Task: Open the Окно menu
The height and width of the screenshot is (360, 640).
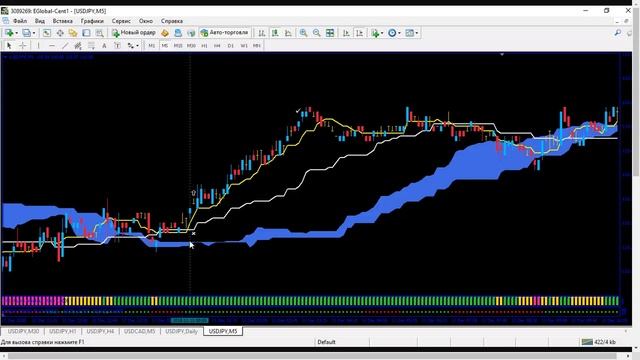Action: [x=146, y=21]
